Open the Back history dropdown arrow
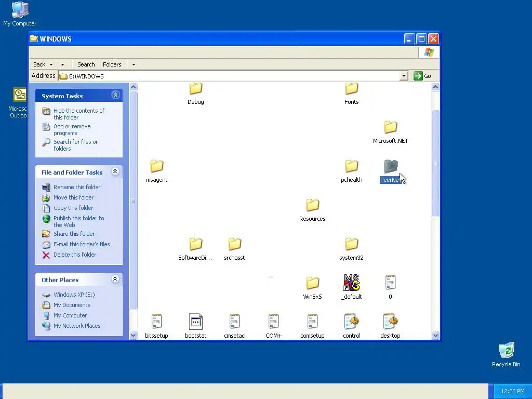This screenshot has height=399, width=532. point(51,64)
